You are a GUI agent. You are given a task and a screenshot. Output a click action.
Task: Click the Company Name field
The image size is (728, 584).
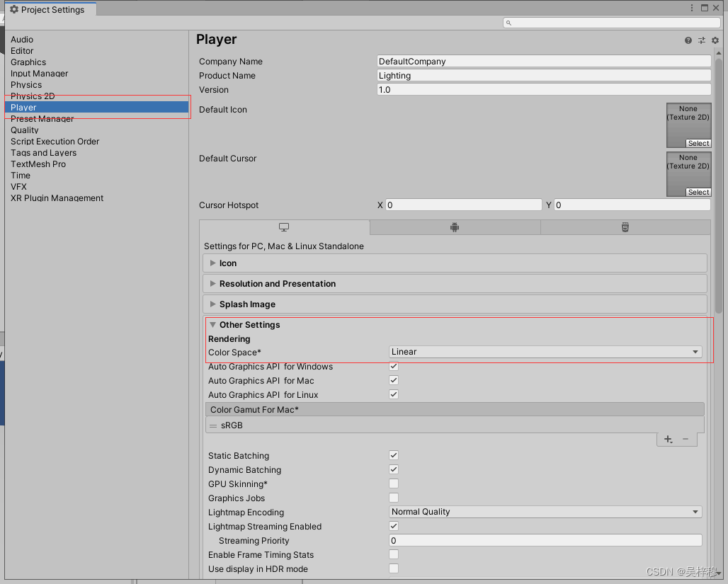544,62
